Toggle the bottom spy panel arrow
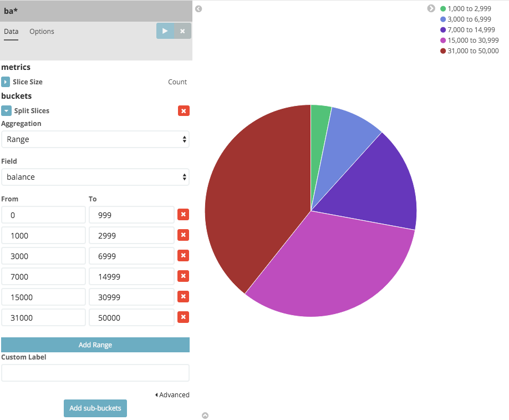The width and height of the screenshot is (509, 420). tap(205, 415)
